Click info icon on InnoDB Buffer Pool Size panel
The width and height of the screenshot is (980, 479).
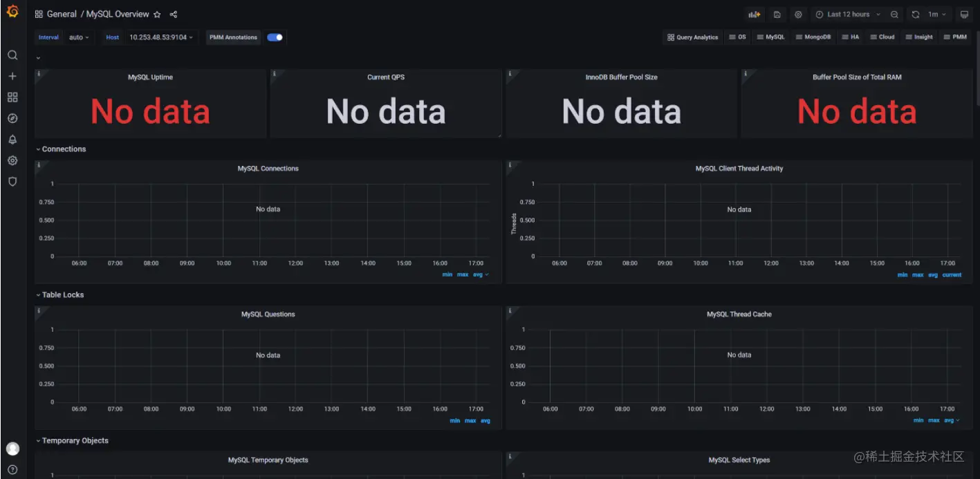510,73
